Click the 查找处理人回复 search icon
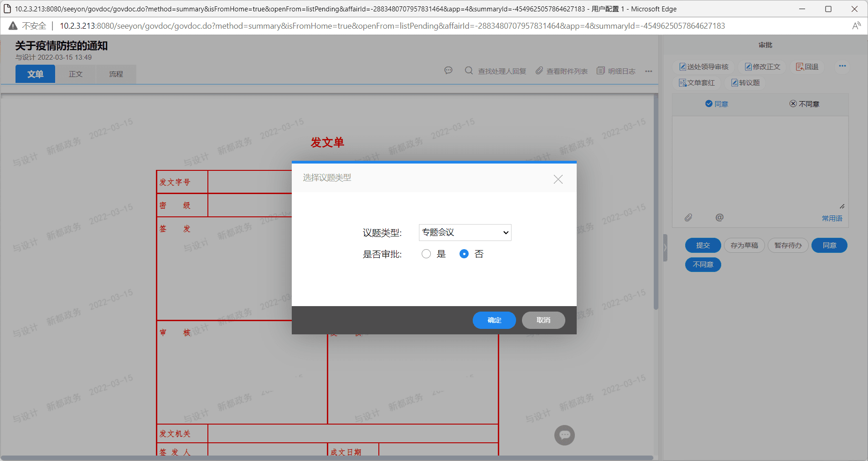The width and height of the screenshot is (868, 461). tap(469, 71)
